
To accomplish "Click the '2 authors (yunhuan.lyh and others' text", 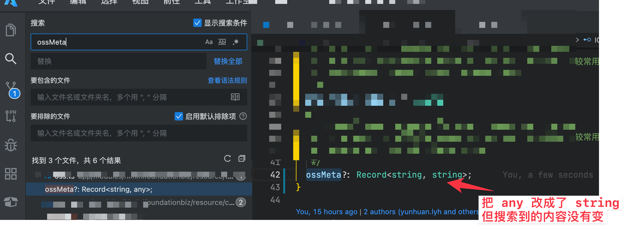I will coord(421,212).
